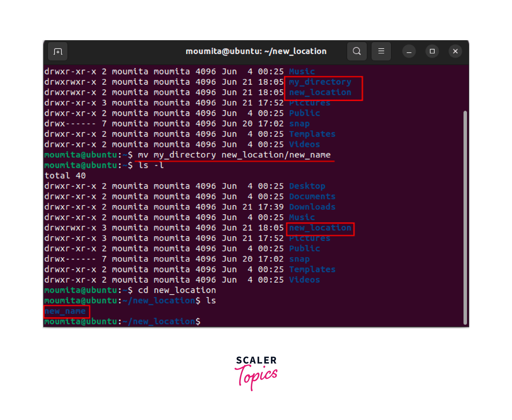
Task: Select the Documents directory listing
Action: point(312,196)
